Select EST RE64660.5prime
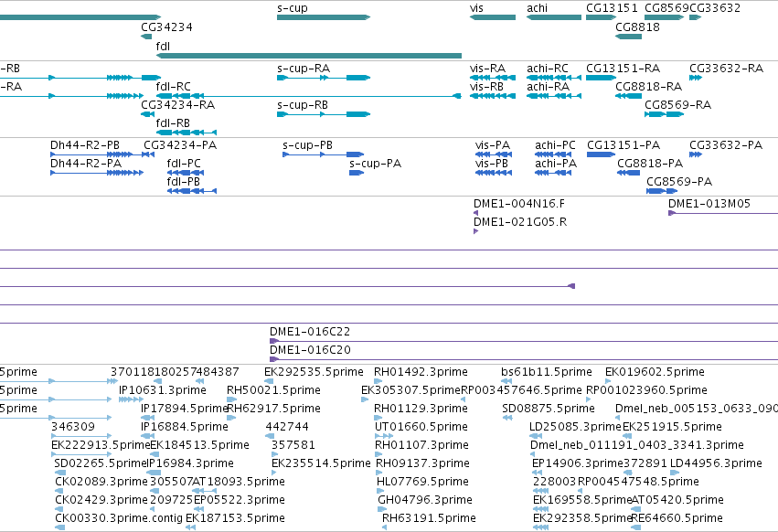The height and width of the screenshot is (532, 778). tap(636, 527)
